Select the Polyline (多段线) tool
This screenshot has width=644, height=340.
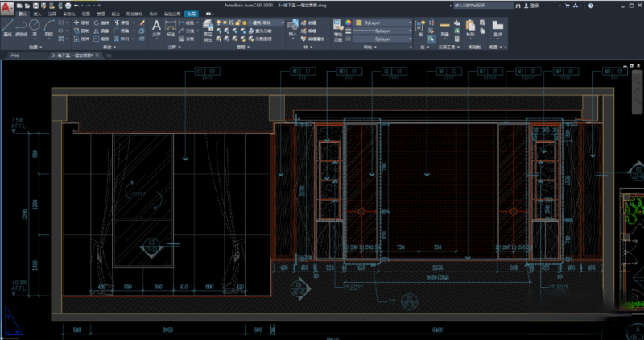tap(23, 27)
